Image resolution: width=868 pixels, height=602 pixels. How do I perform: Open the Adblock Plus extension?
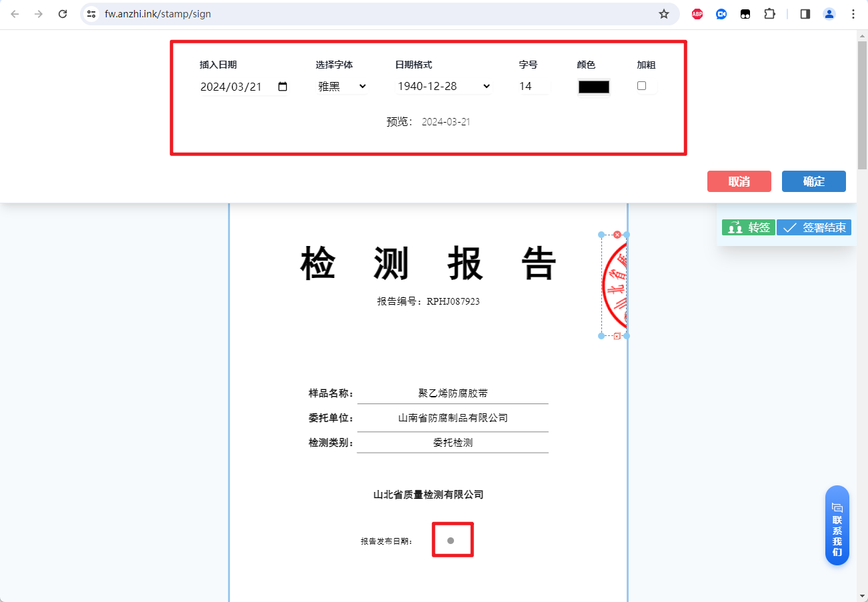pos(697,14)
